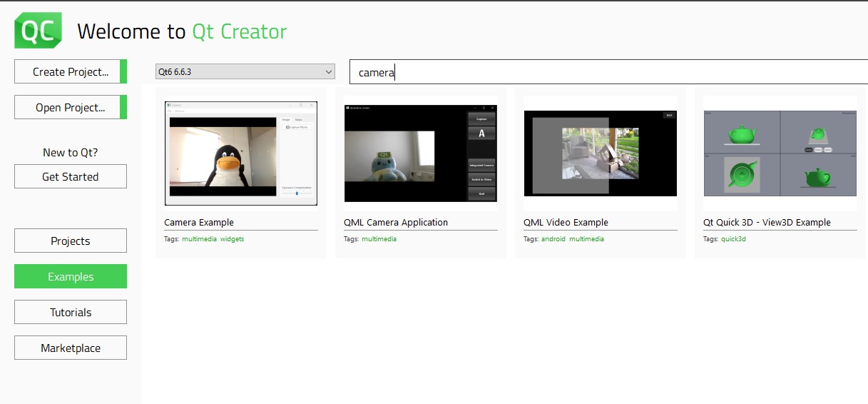
Task: Open the QML Video Example thumbnail
Action: coord(600,154)
